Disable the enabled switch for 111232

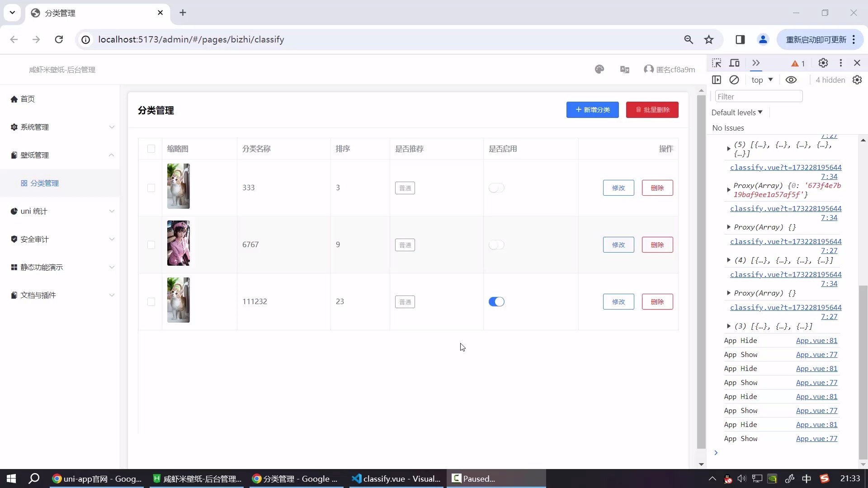(496, 302)
